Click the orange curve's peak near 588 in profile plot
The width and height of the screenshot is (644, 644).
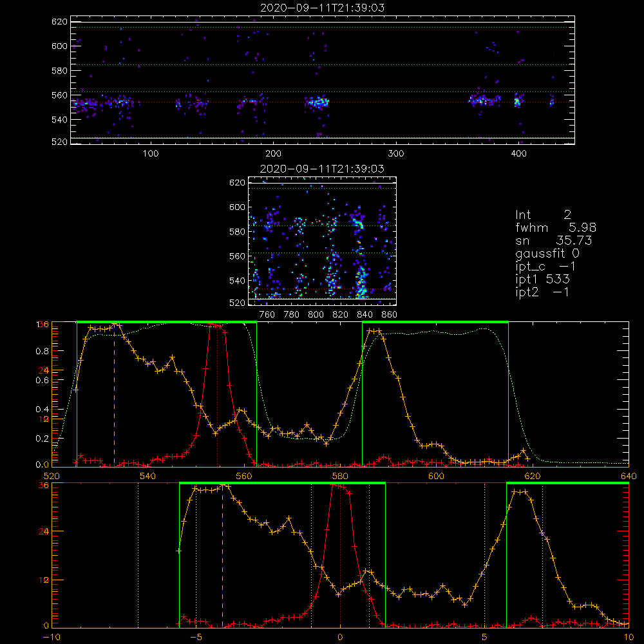[374, 330]
